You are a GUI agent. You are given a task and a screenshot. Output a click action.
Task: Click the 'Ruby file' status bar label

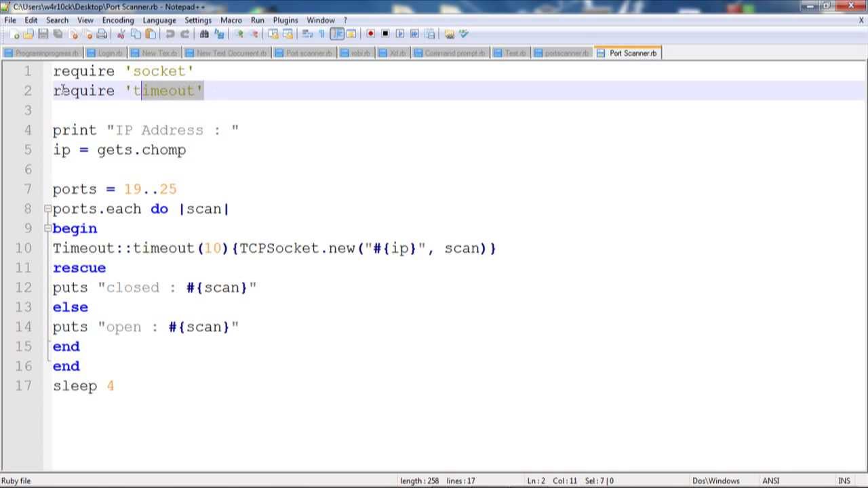coord(16,481)
